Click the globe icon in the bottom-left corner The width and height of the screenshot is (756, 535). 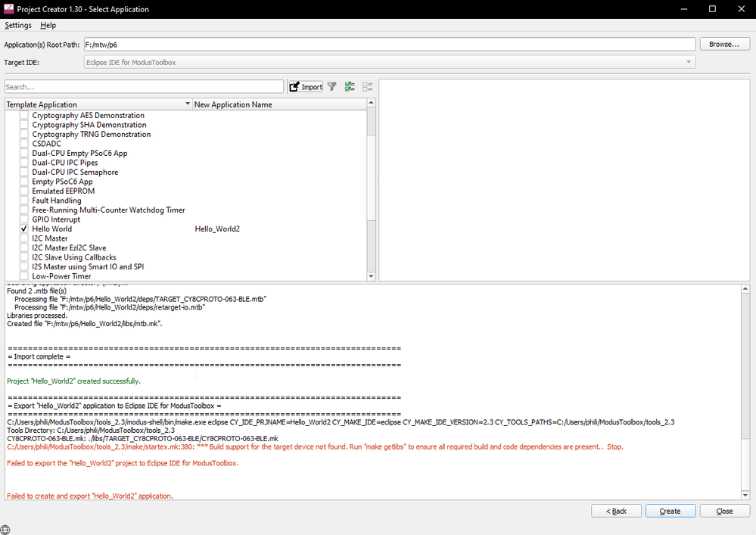6,529
